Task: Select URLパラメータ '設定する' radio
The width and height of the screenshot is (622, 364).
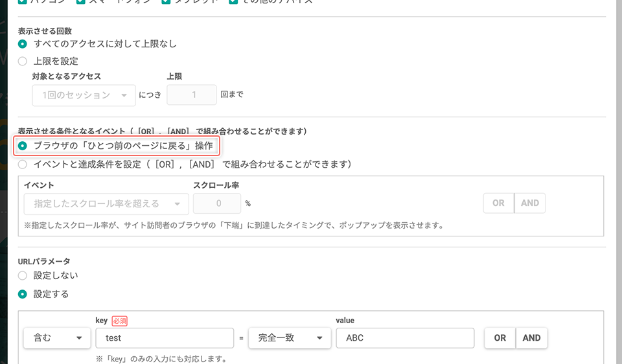Action: (23, 294)
